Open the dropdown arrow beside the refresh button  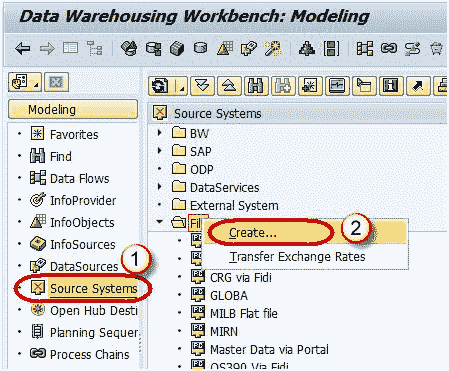181,87
